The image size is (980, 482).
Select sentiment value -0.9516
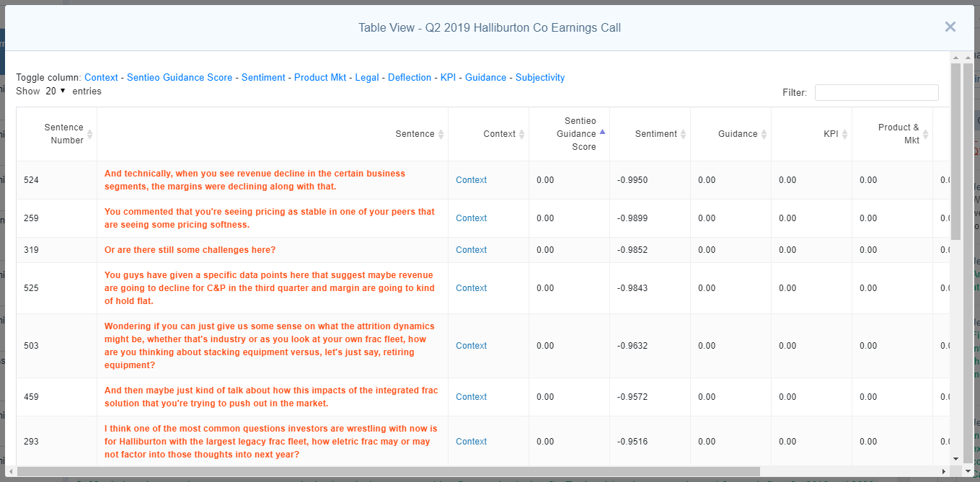pos(632,442)
